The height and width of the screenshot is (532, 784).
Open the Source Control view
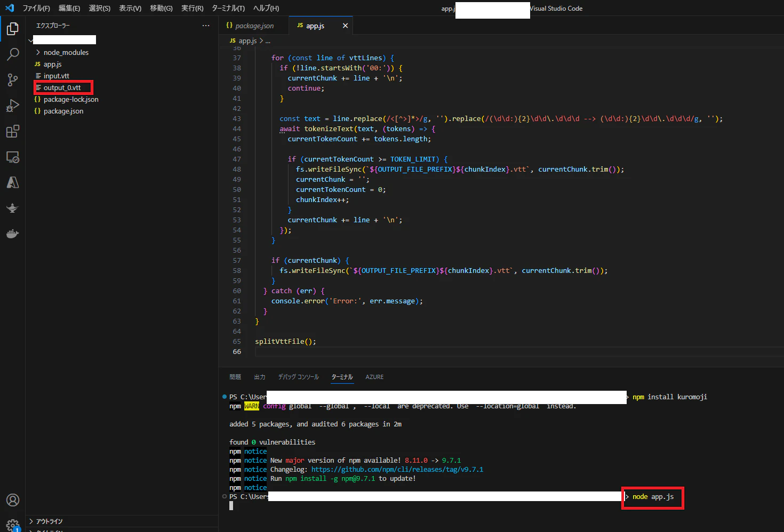click(12, 80)
